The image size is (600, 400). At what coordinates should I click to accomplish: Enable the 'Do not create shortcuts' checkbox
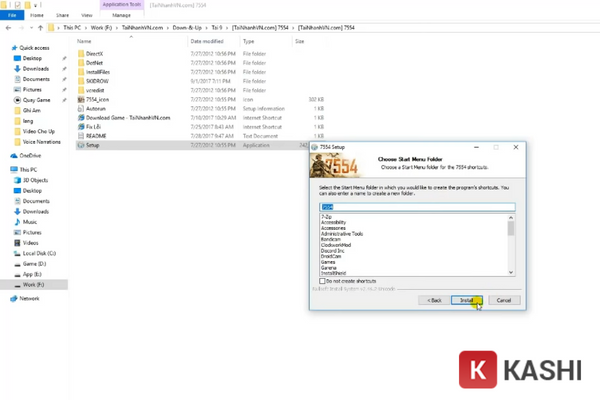pos(322,281)
